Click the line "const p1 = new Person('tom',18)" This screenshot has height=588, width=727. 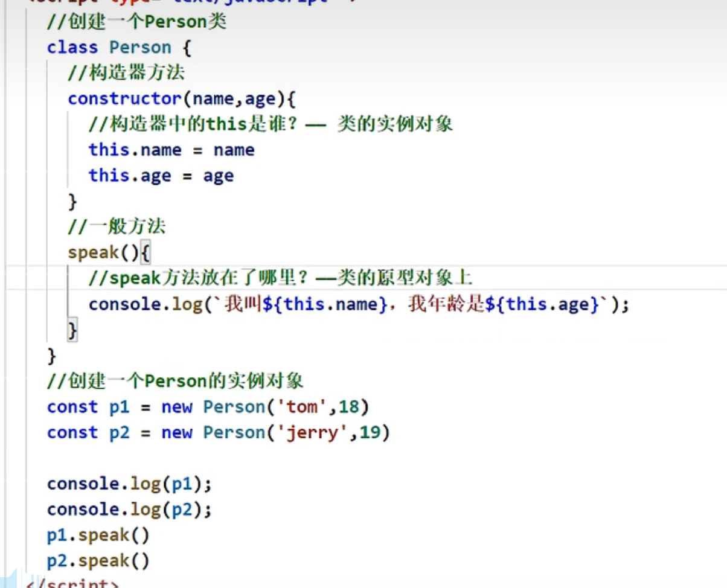[208, 407]
